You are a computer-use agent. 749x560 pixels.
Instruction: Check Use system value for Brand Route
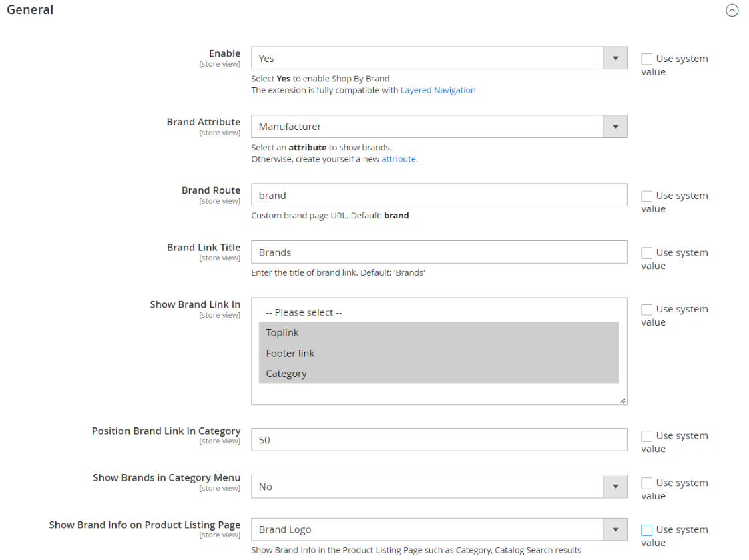point(646,196)
